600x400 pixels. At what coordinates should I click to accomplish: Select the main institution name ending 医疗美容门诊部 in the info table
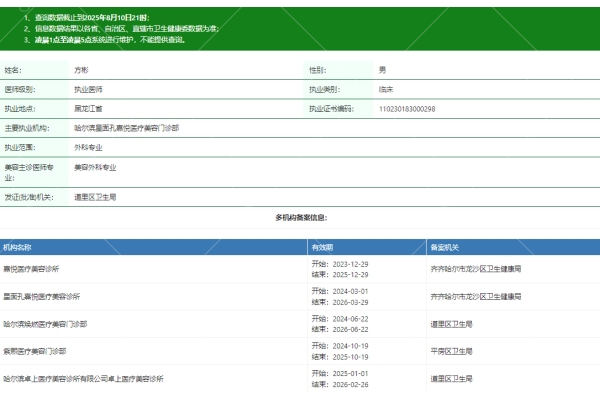pos(126,128)
